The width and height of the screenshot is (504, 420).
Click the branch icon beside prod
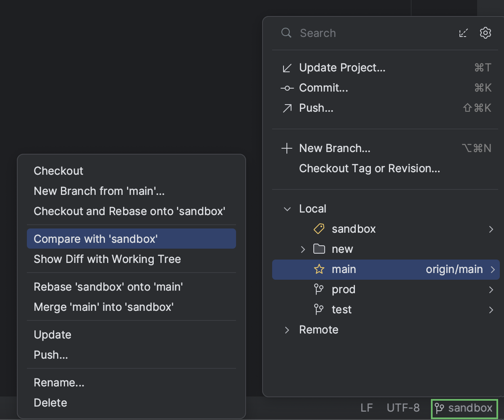coord(319,289)
